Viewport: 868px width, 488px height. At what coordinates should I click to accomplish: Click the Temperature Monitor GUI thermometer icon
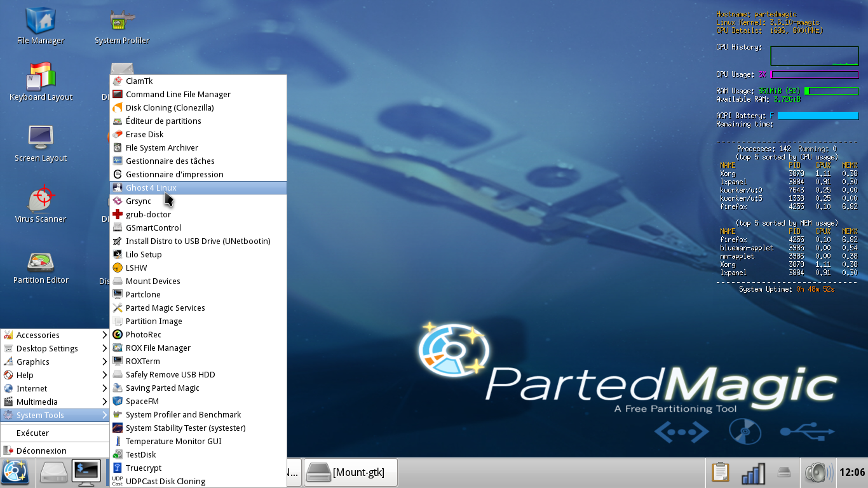(118, 441)
